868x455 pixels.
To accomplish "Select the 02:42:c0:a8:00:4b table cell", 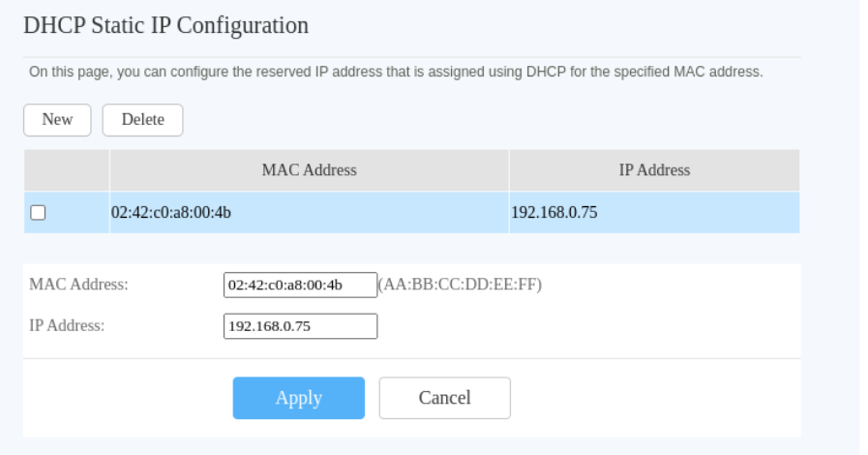I will pos(171,213).
